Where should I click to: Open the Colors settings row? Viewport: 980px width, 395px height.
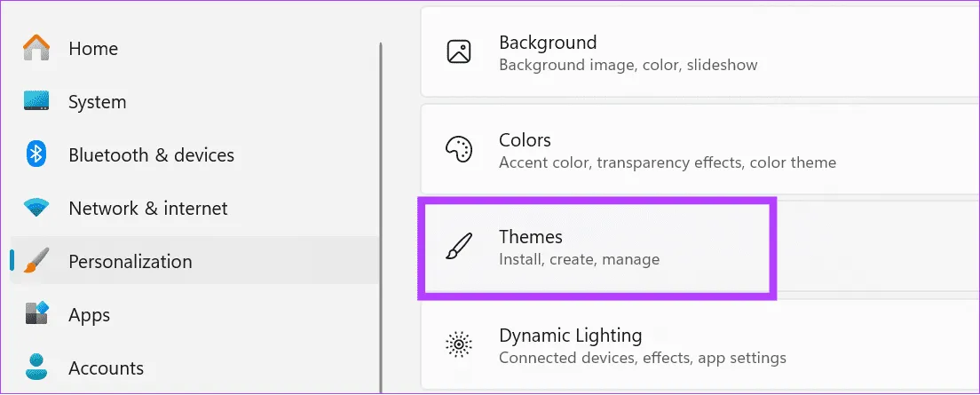pos(692,150)
